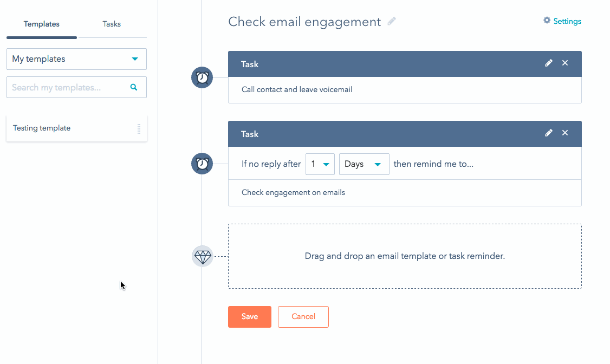Click the alarm clock icon beside the voicemail task
Viewport: 610px width, 364px height.
coord(202,78)
